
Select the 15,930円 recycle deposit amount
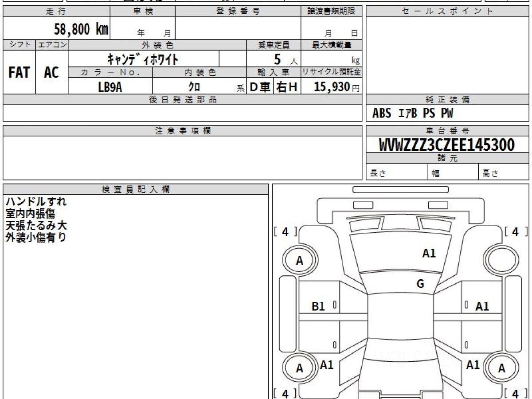(x=336, y=87)
